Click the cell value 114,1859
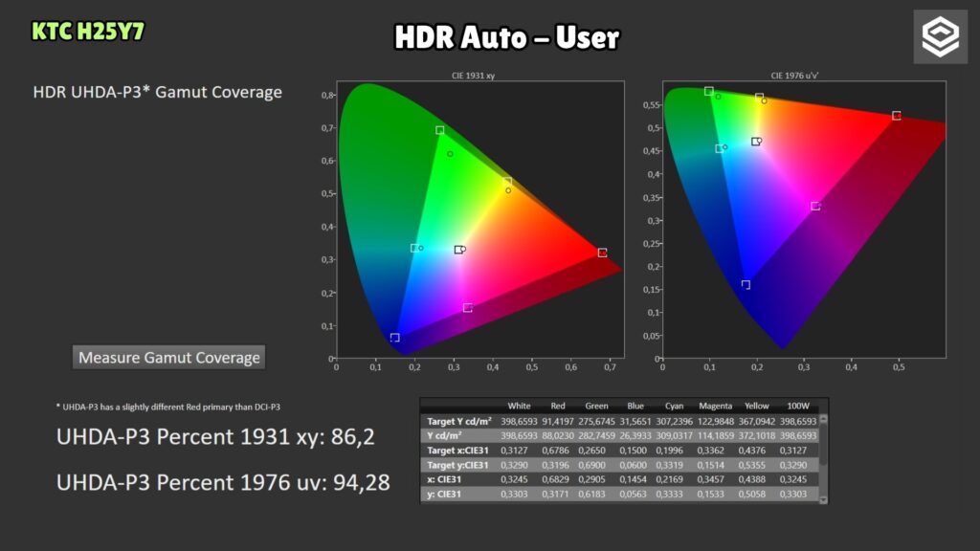Image resolution: width=980 pixels, height=551 pixels. pyautogui.click(x=715, y=435)
